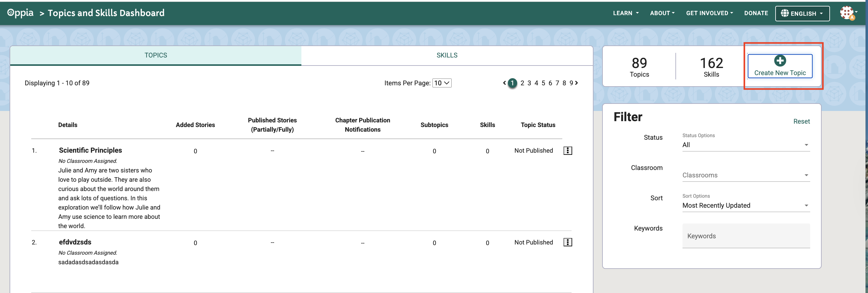Go to page 3
This screenshot has height=293, width=868.
529,83
